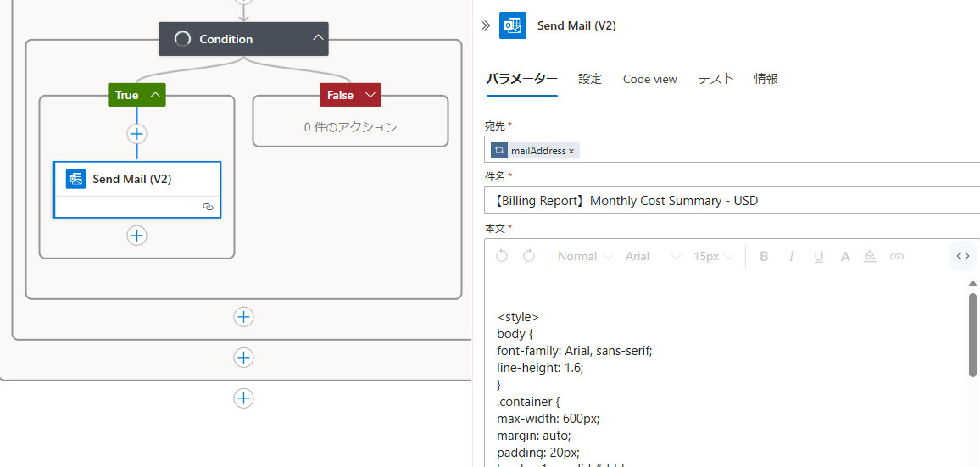Click the Send Mail (V2) panel title
The image size is (980, 467).
[x=576, y=25]
